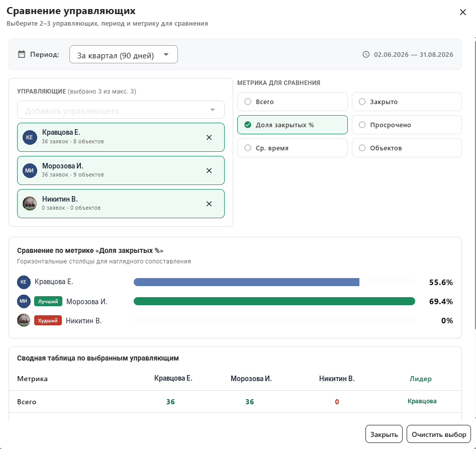The image size is (476, 449).
Task: Click the Всего row label in summary table
Action: (27, 402)
